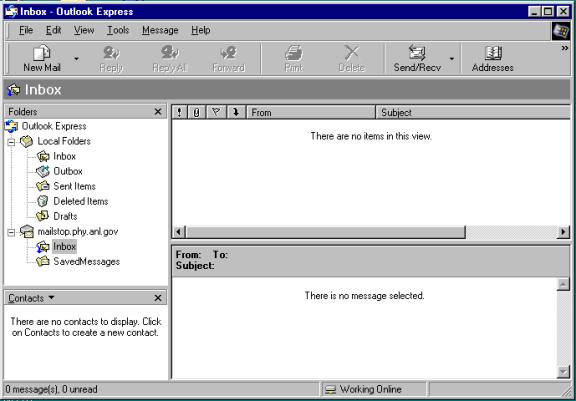This screenshot has height=401, width=576.
Task: Sort by the Flag column header
Action: pyautogui.click(x=217, y=112)
